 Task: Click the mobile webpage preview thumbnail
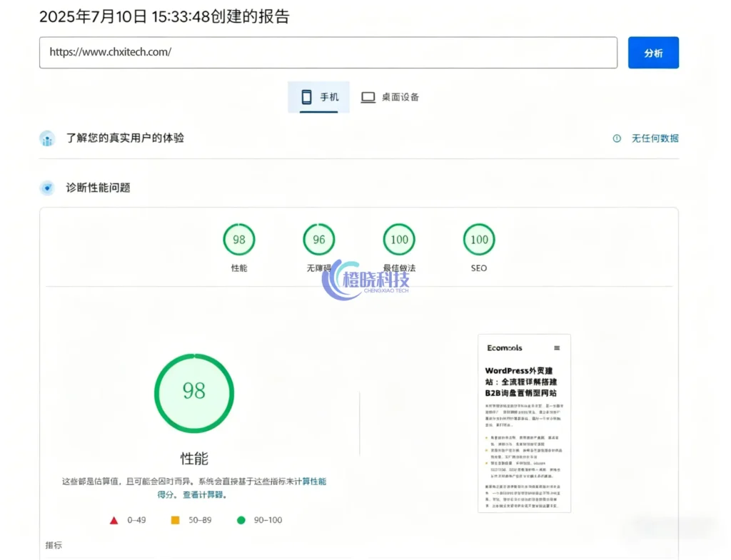coord(524,422)
